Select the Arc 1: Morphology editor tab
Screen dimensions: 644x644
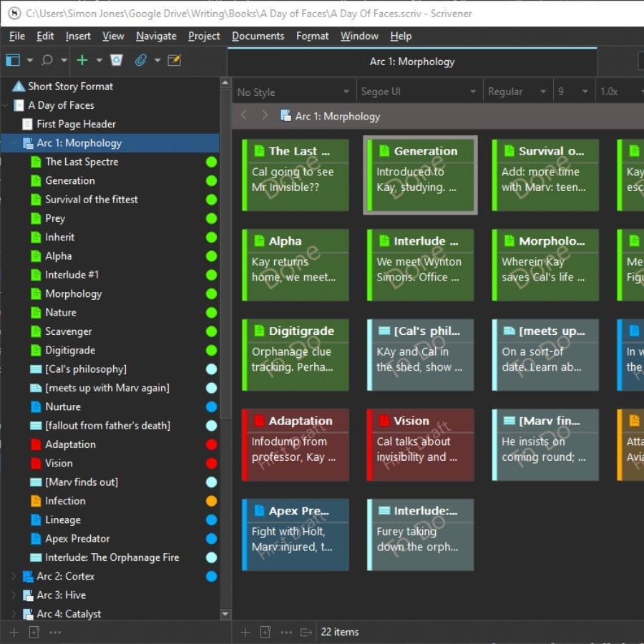click(411, 62)
